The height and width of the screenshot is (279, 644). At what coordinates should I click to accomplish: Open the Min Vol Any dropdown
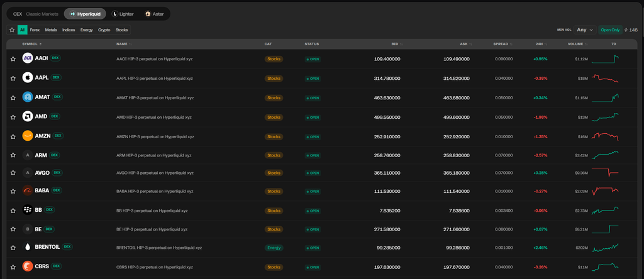[x=586, y=30]
